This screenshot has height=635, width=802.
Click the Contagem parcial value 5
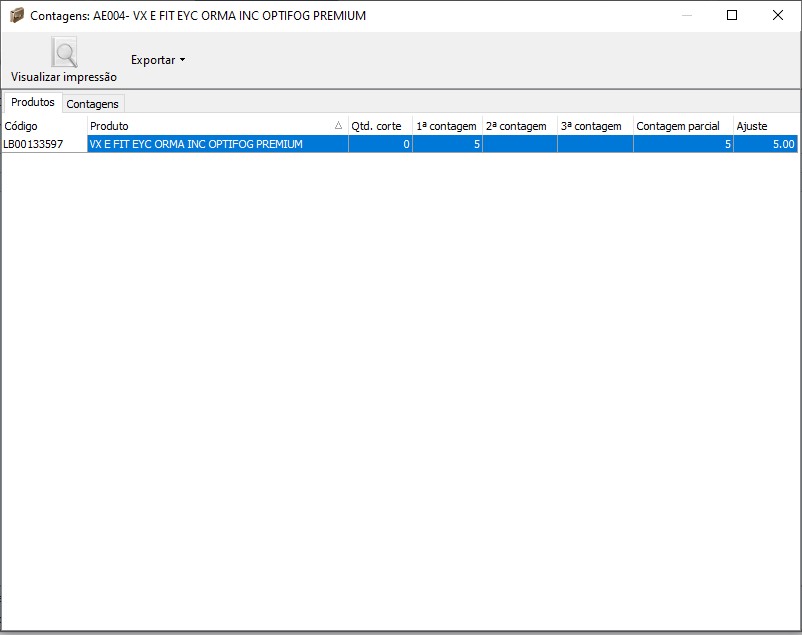tap(683, 144)
